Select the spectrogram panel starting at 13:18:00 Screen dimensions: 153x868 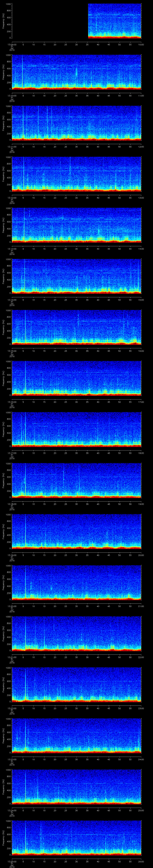coord(77,480)
